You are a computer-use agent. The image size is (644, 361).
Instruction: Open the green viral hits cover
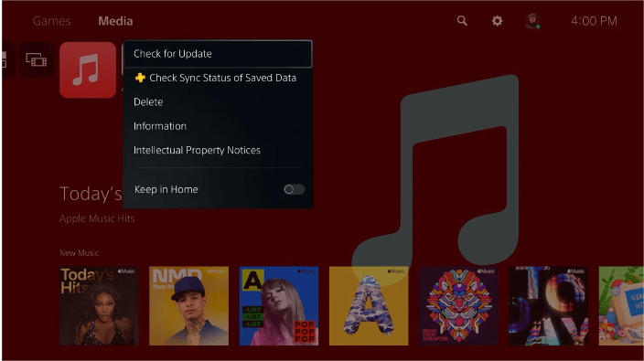621,306
